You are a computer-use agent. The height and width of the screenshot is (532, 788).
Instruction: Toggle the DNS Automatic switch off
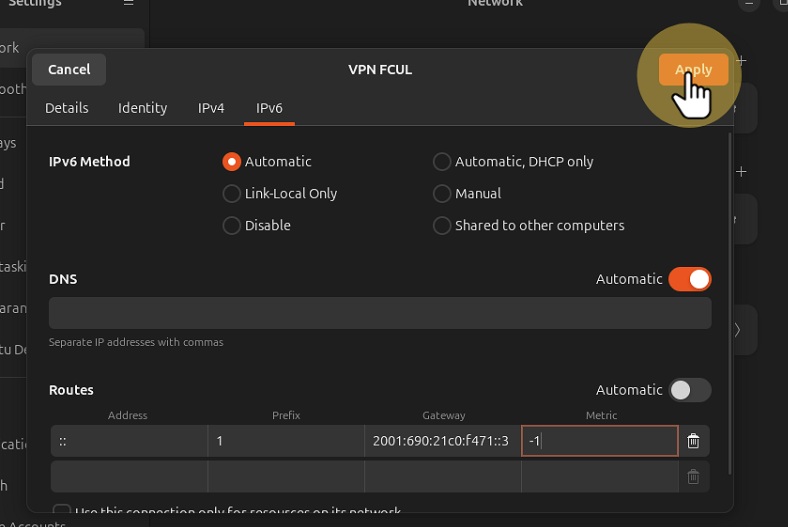click(689, 279)
